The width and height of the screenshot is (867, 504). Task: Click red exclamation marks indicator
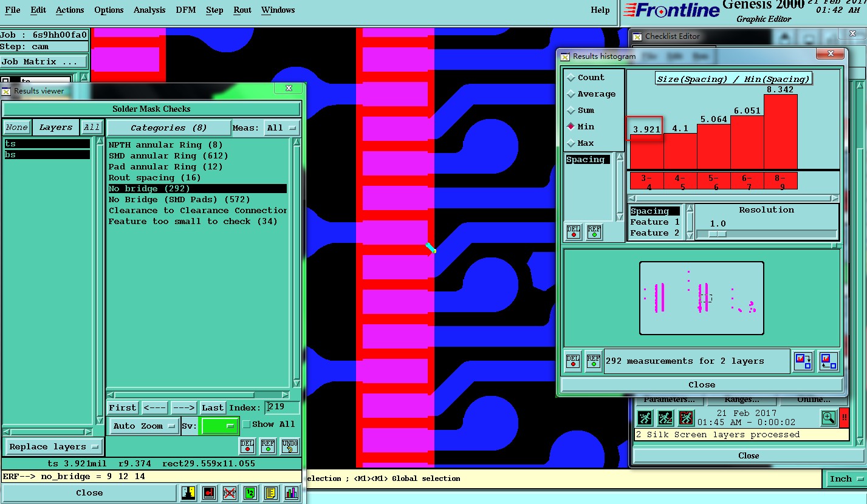pos(845,418)
